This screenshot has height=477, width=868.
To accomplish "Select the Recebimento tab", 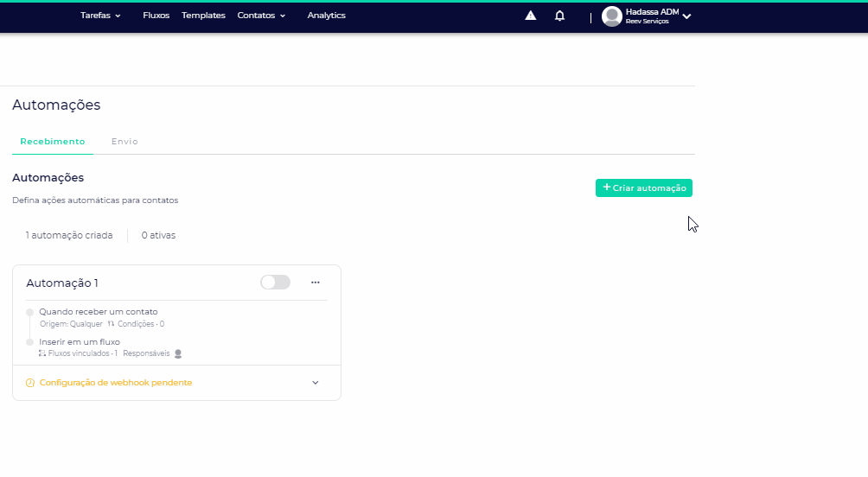I will 53,142.
